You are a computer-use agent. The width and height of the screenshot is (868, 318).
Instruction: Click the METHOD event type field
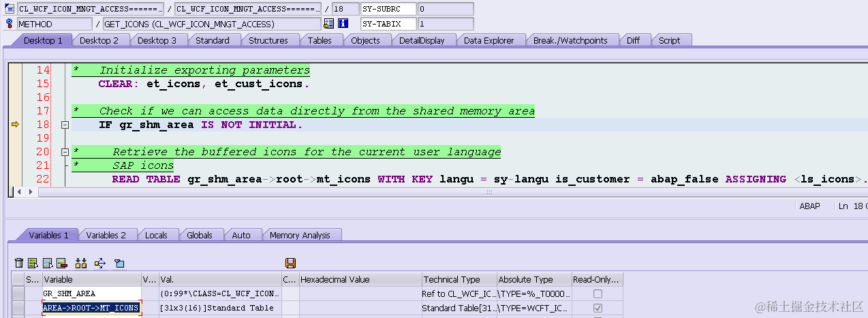55,24
